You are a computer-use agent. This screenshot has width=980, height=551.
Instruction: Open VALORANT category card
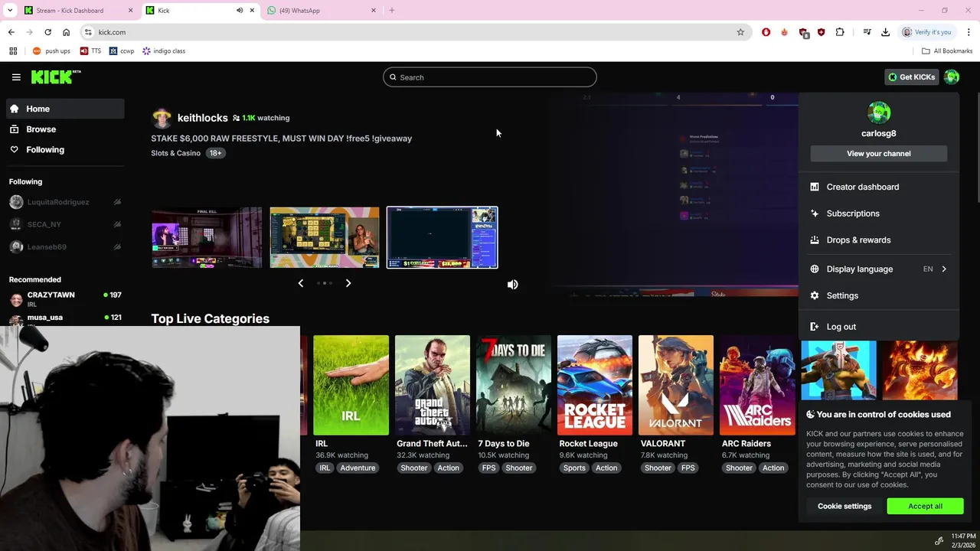pos(676,385)
